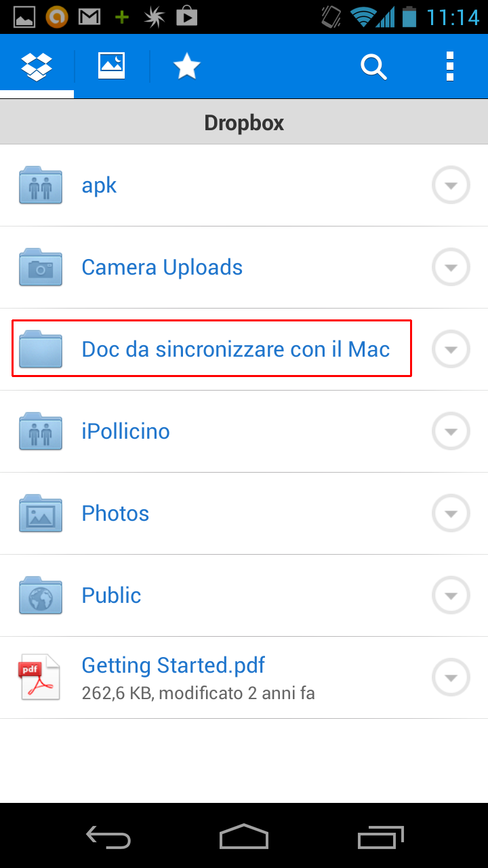Viewport: 488px width, 868px height.
Task: Show options arrow for Getting Started.pdf
Action: point(451,677)
